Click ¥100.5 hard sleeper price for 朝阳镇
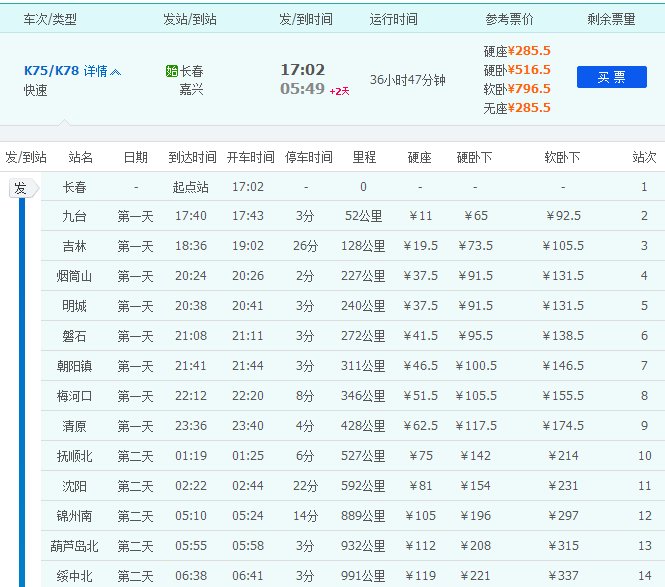Screen dimensions: 665x587 [475, 366]
